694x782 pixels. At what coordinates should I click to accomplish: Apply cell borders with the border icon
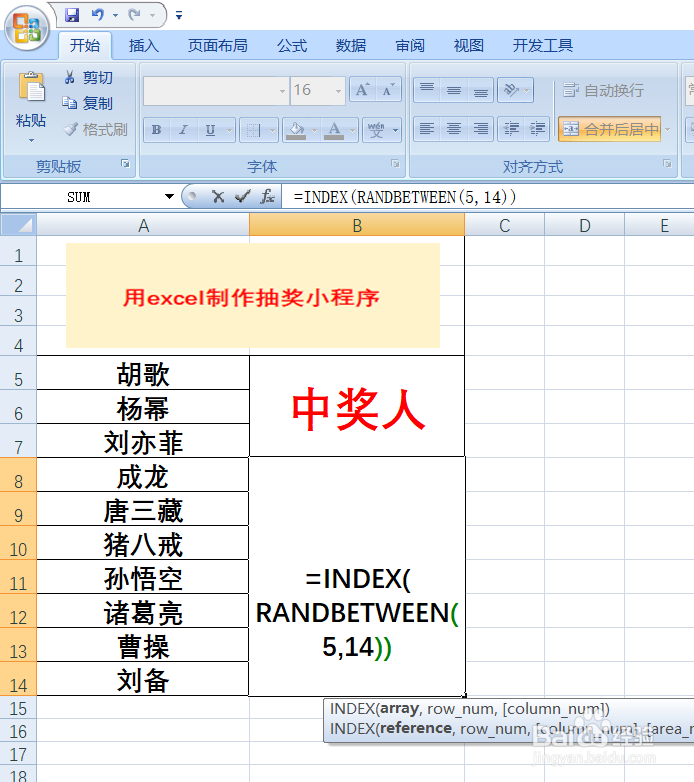coord(253,131)
